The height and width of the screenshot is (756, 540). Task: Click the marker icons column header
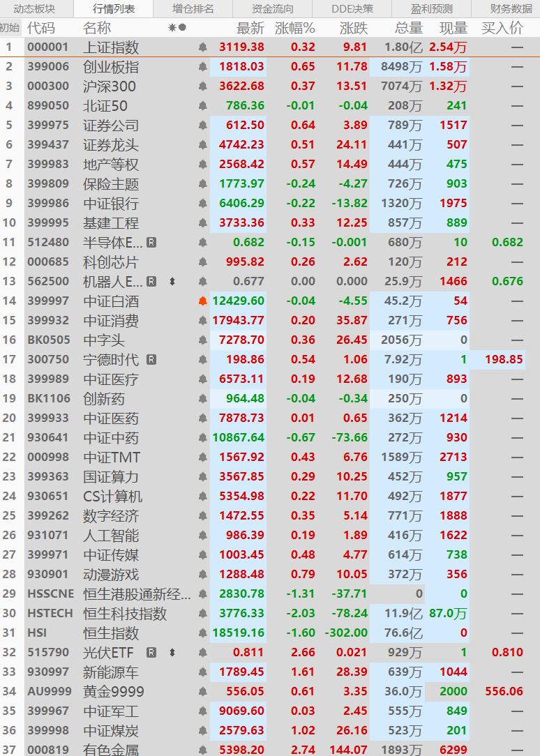coord(177,28)
